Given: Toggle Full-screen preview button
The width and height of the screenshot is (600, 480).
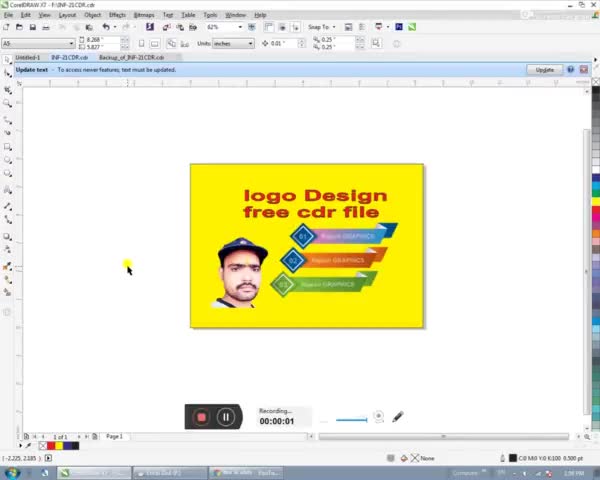Looking at the screenshot, I should 251,27.
